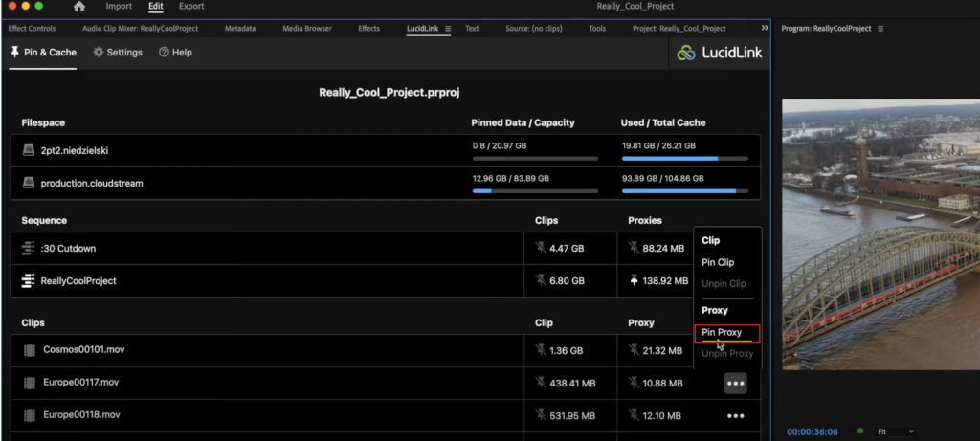Choose Unpin Proxy in the popup menu

pos(727,354)
